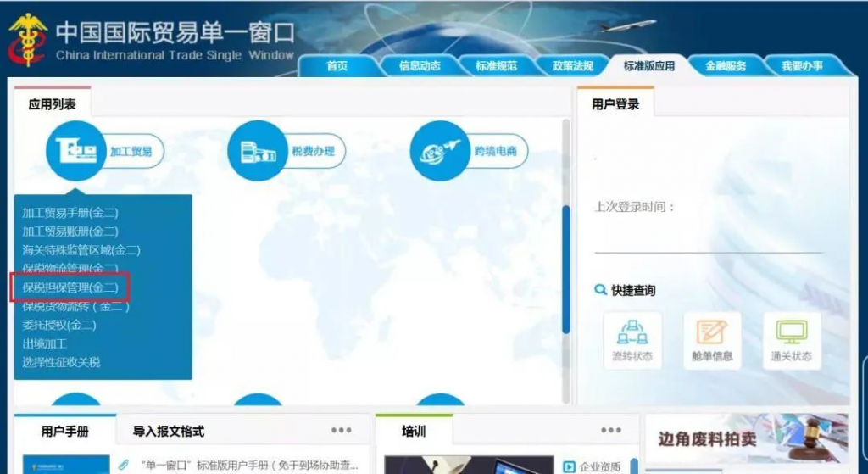Image resolution: width=868 pixels, height=474 pixels.
Task: Open the 标准规范 tab
Action: pos(496,66)
